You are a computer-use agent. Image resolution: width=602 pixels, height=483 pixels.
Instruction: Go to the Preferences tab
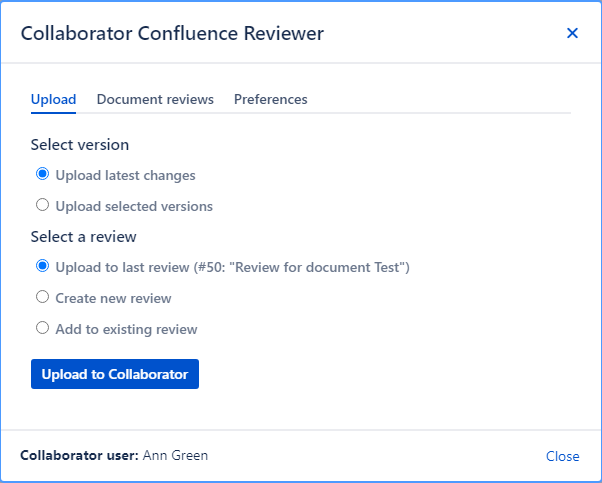[x=271, y=100]
